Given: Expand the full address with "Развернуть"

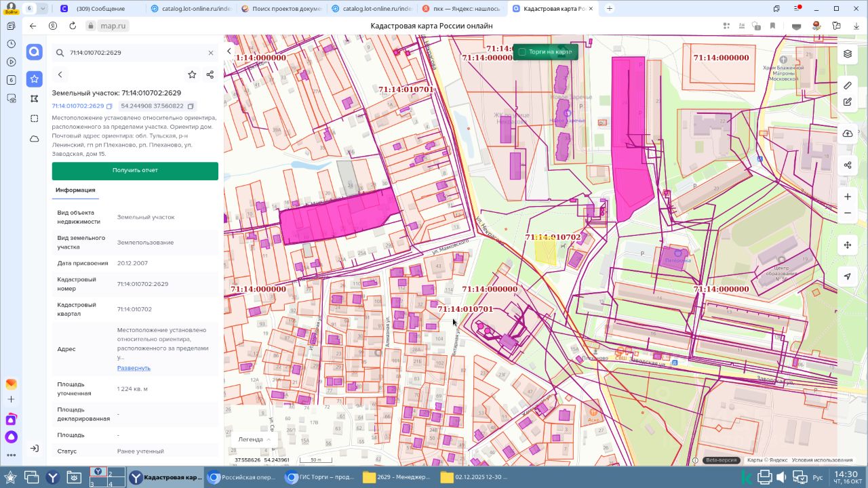Looking at the screenshot, I should click(x=134, y=368).
